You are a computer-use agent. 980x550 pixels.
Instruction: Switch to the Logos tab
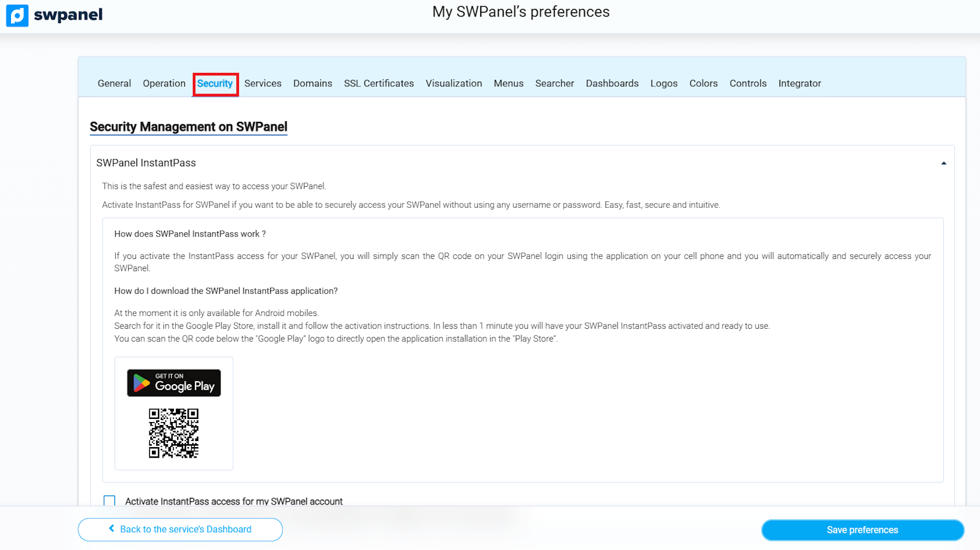(x=663, y=83)
